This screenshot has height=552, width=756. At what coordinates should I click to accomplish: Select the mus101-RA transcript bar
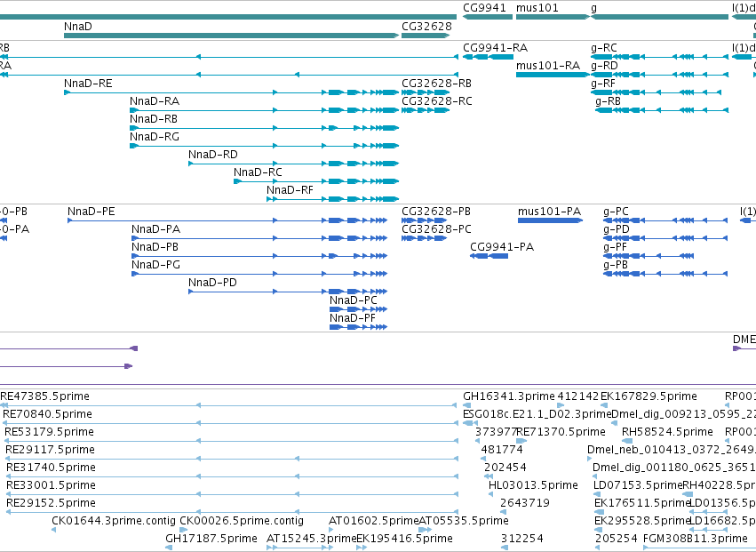(x=553, y=75)
